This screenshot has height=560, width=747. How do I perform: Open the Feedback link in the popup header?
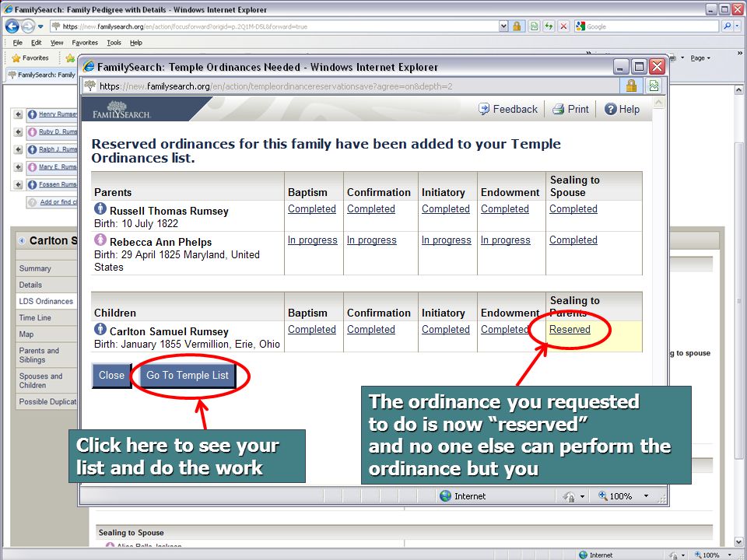(515, 109)
